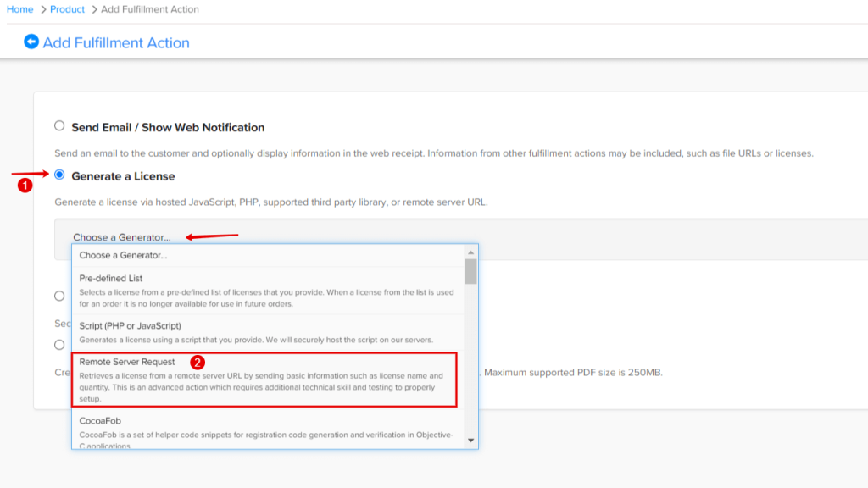Select the third fulfillment action radio button
This screenshot has width=868, height=488.
pyautogui.click(x=59, y=296)
